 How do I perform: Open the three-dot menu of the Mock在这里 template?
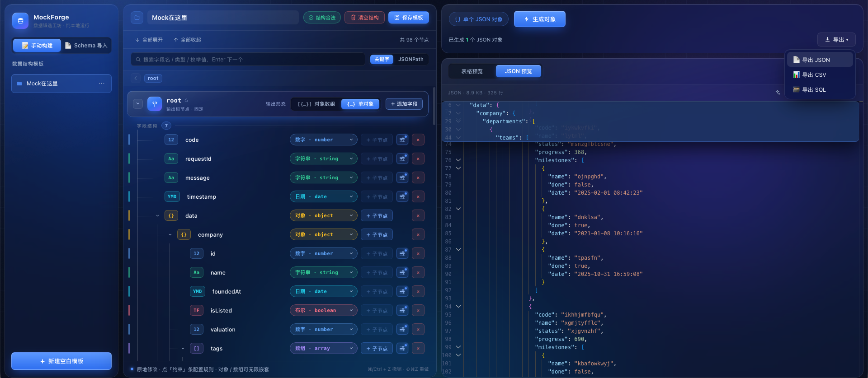[102, 84]
